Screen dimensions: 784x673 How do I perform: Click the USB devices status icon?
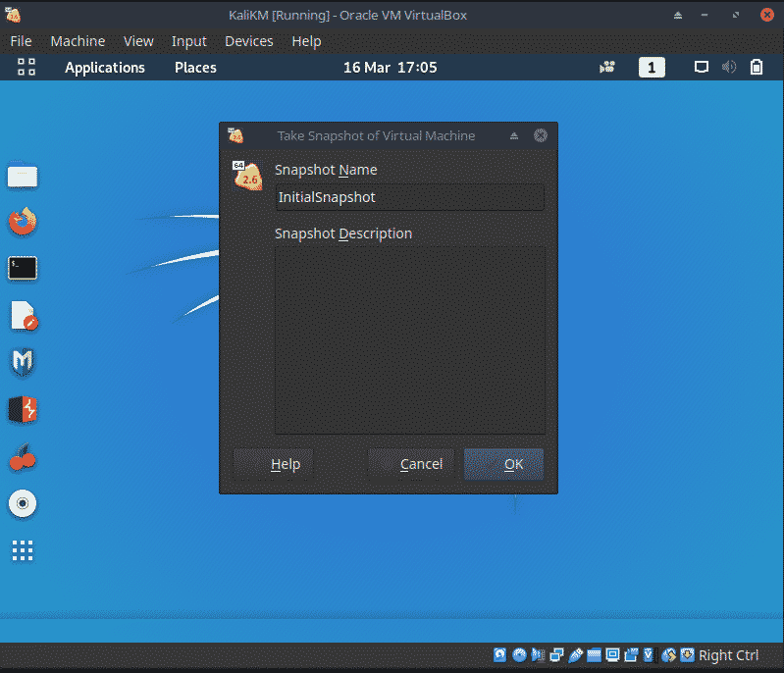[576, 655]
